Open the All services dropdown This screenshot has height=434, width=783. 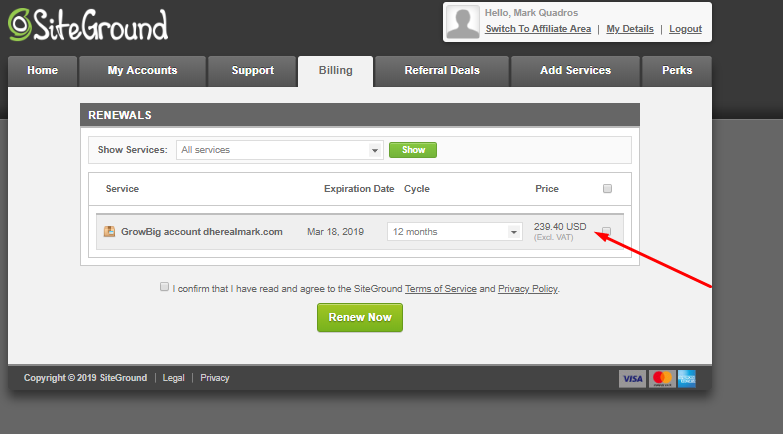click(x=280, y=150)
